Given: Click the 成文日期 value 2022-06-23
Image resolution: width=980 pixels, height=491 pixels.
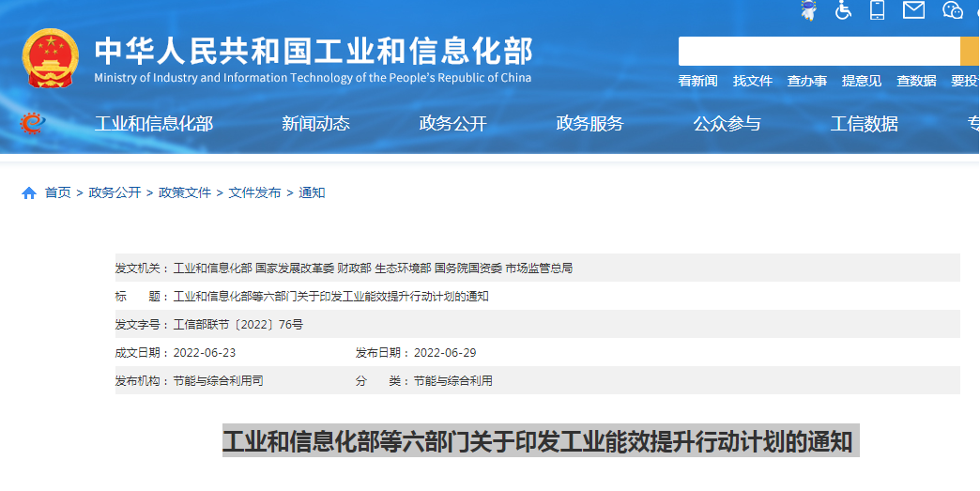Looking at the screenshot, I should tap(205, 353).
